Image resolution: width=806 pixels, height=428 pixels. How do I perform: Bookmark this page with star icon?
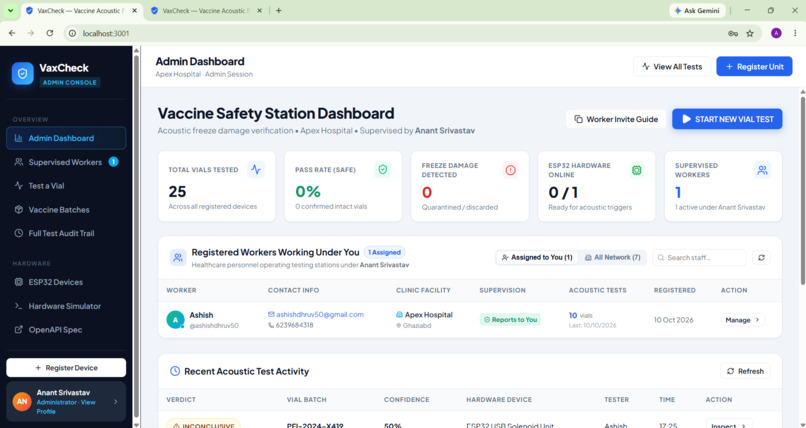pyautogui.click(x=749, y=33)
